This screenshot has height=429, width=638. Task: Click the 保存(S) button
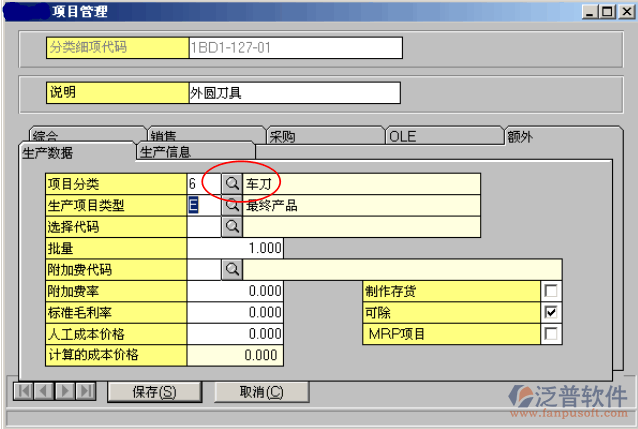(154, 392)
